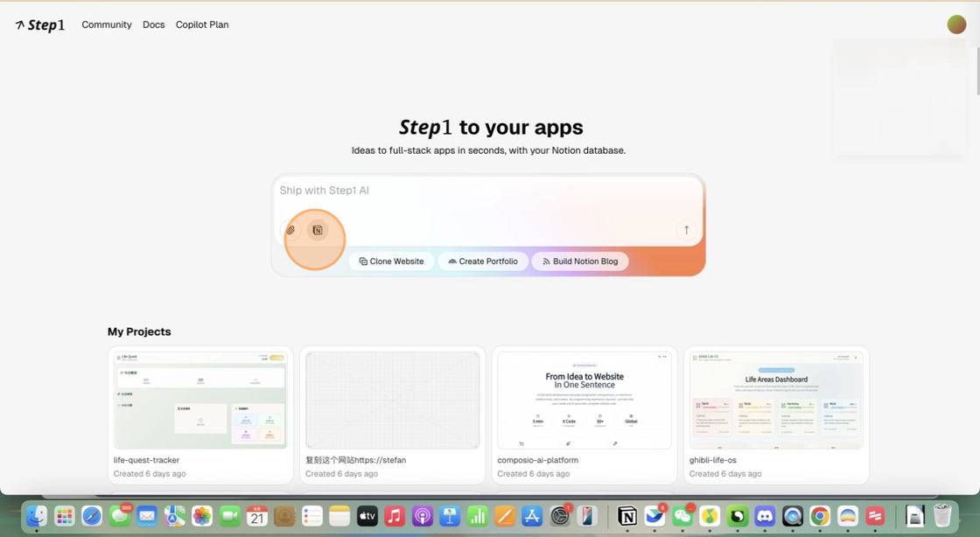The image size is (980, 537).
Task: Open Calendar from the dock
Action: coord(257,516)
